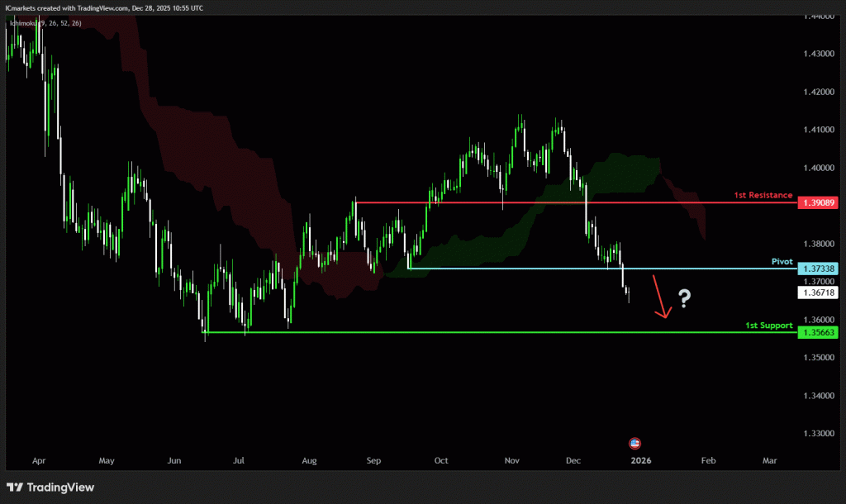Click the red 1.39089 price tag

click(818, 202)
